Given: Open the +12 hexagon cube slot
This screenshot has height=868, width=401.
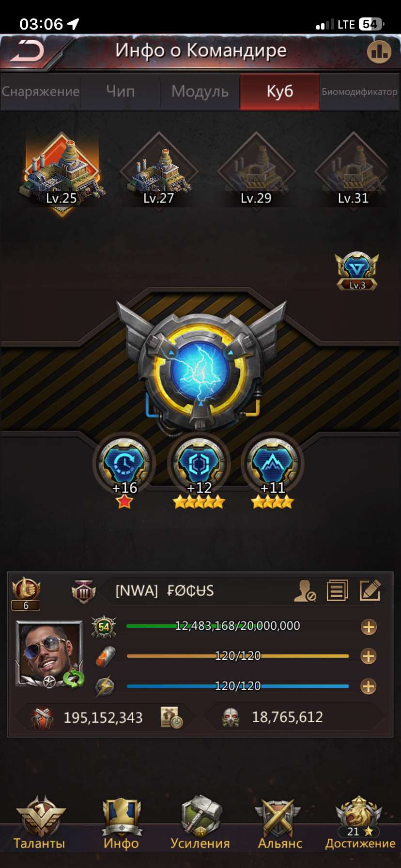Looking at the screenshot, I should point(199,464).
